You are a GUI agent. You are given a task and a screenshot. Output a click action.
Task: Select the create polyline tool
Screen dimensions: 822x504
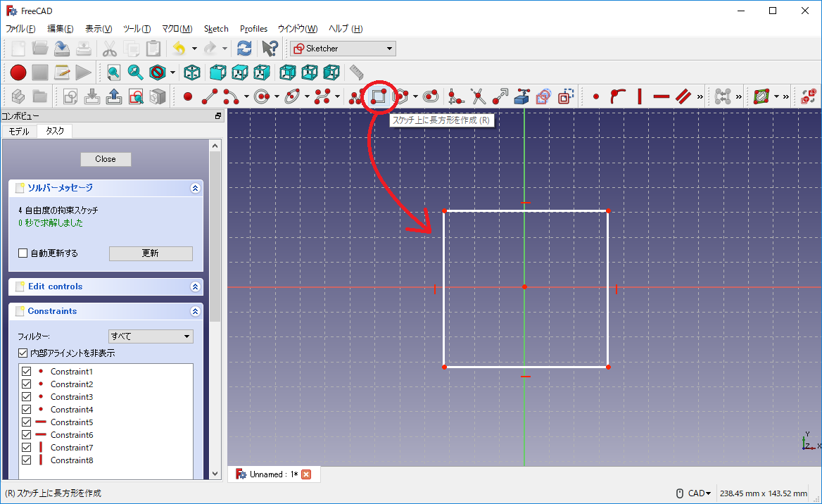point(357,96)
